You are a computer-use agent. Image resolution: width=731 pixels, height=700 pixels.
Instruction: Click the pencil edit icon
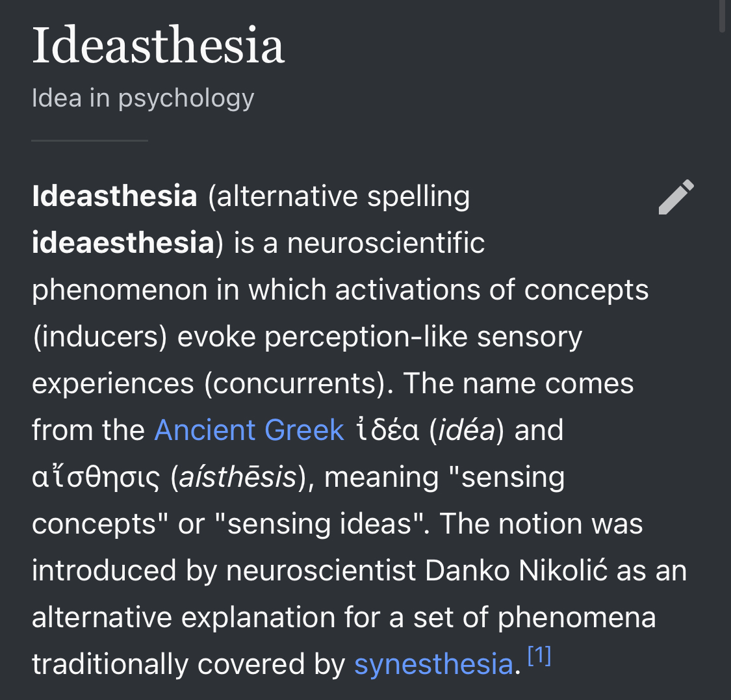point(676,197)
